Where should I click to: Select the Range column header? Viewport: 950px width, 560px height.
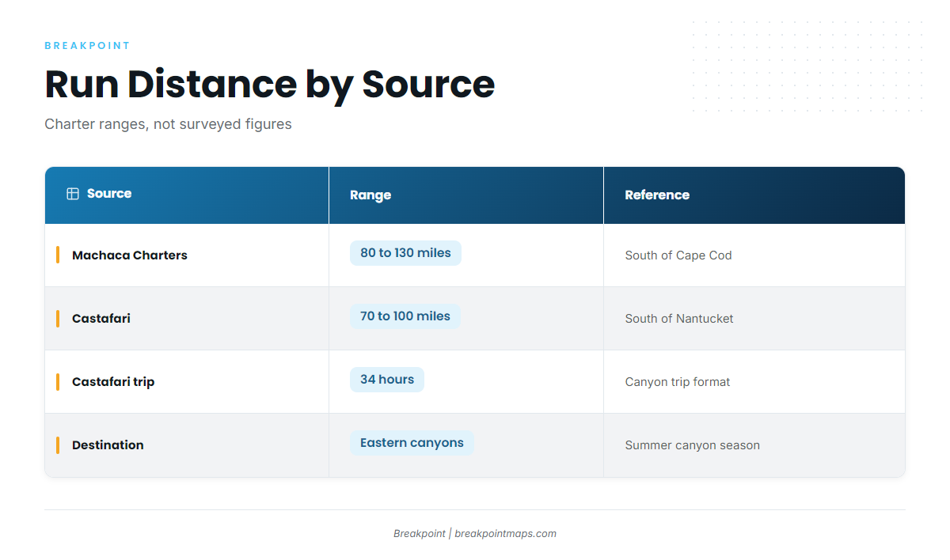[370, 195]
